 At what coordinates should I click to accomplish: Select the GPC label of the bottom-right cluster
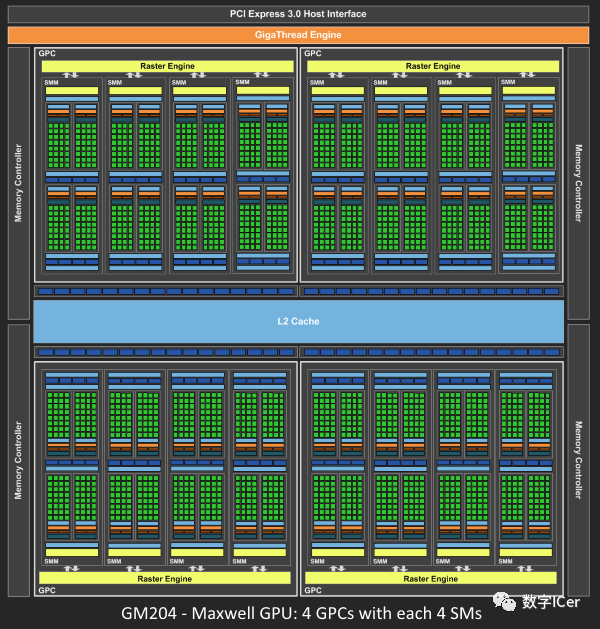click(x=313, y=590)
